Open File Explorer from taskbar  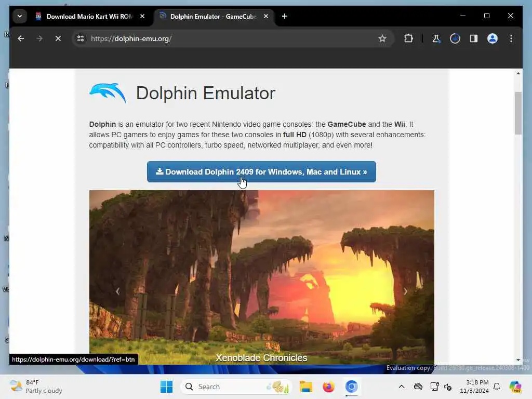pyautogui.click(x=305, y=387)
